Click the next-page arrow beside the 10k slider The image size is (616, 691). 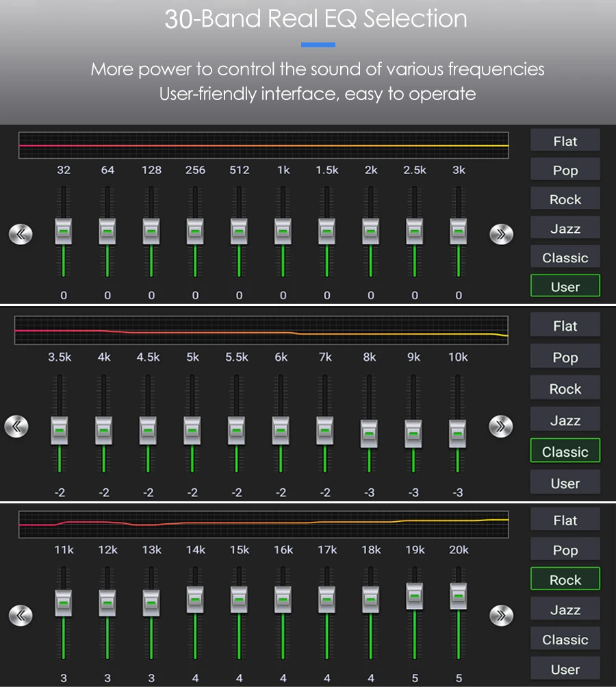pyautogui.click(x=500, y=426)
